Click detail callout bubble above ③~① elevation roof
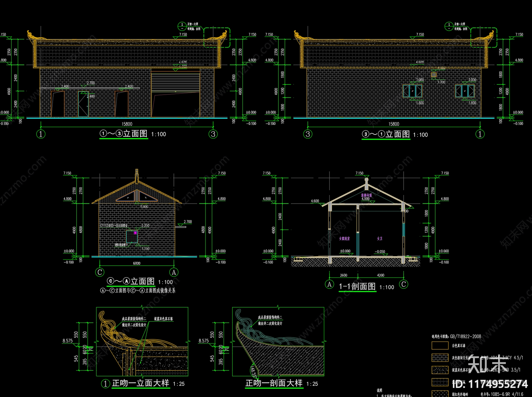Image resolution: width=532 pixels, height=397 pixels. 449,26
